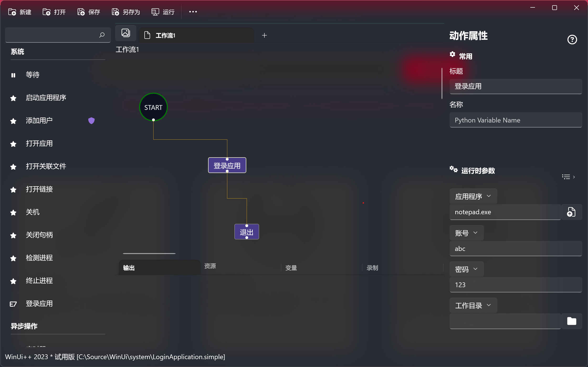The height and width of the screenshot is (367, 588).
Task: Run the workflow with 运行 icon
Action: click(155, 12)
